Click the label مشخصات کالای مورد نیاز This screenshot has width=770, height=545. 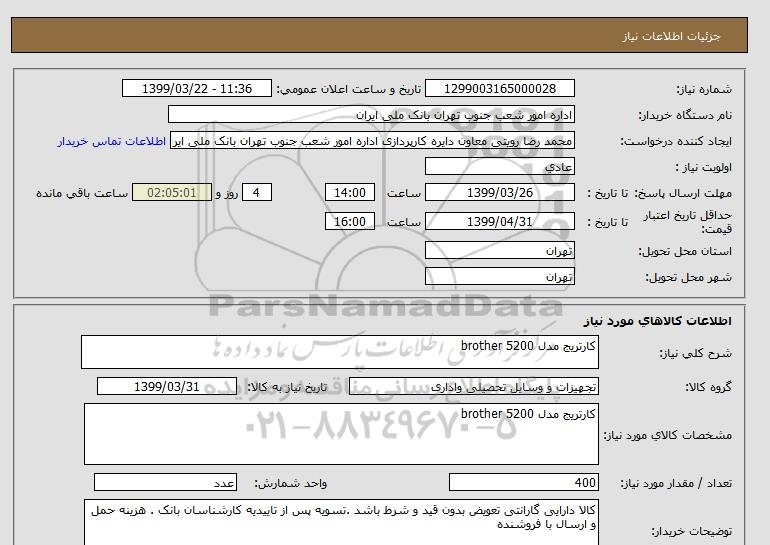(667, 435)
